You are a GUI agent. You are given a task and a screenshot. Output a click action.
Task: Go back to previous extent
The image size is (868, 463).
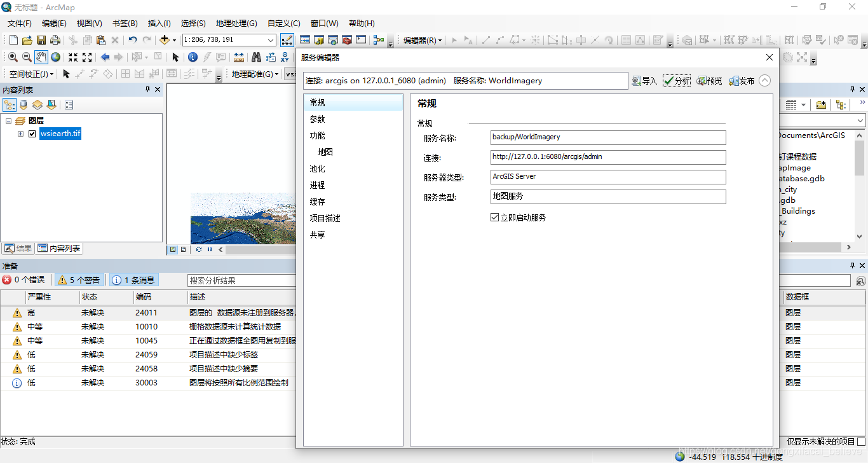pos(105,57)
